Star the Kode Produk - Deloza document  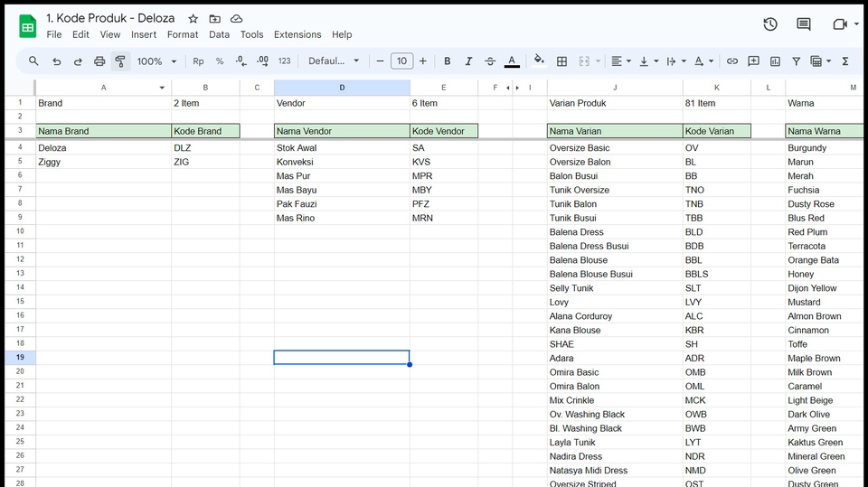tap(193, 19)
